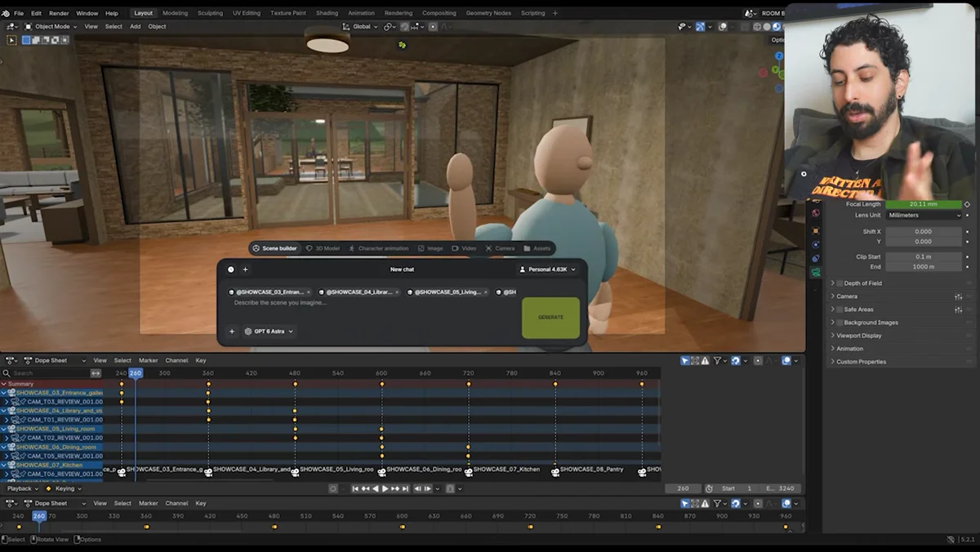Enable the Depth of Field checkbox
The width and height of the screenshot is (980, 552).
pos(840,283)
